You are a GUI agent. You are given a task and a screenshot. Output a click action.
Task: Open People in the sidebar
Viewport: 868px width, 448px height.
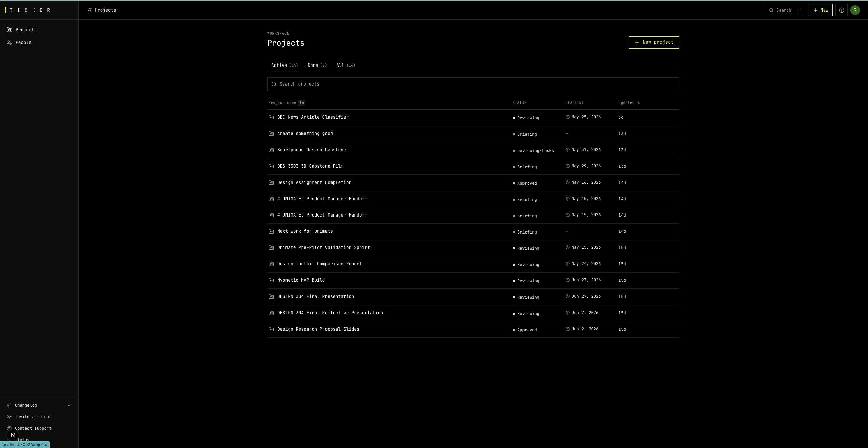(x=39, y=43)
